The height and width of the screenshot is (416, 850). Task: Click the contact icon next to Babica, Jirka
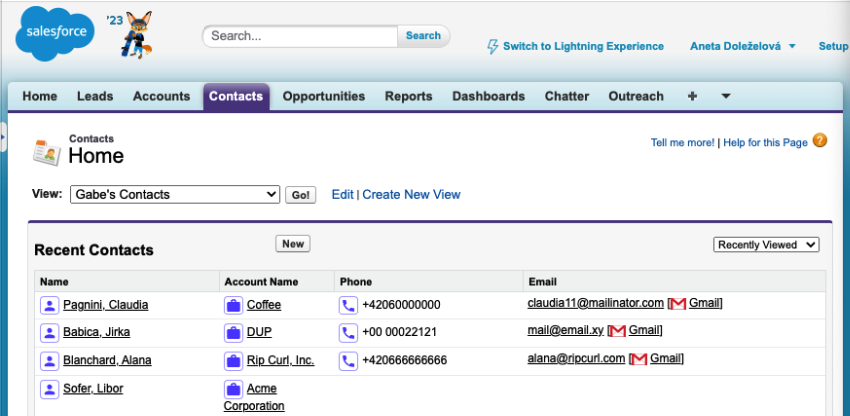tap(49, 332)
